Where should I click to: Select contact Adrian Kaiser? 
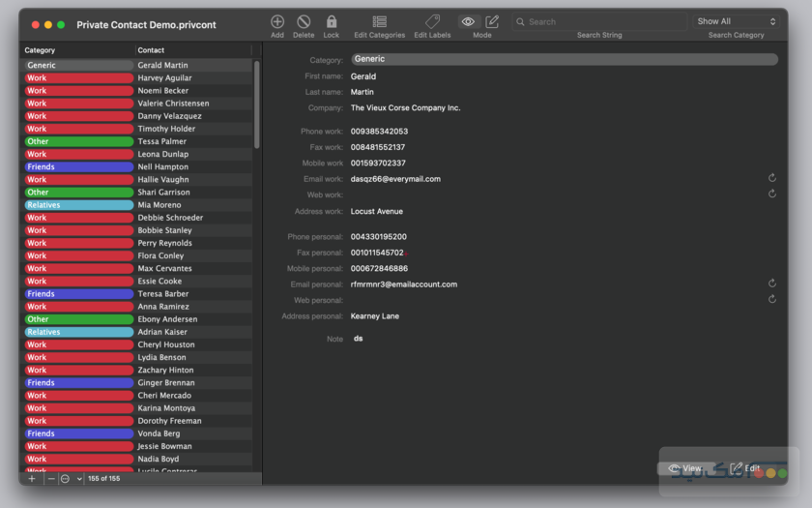tap(193, 332)
